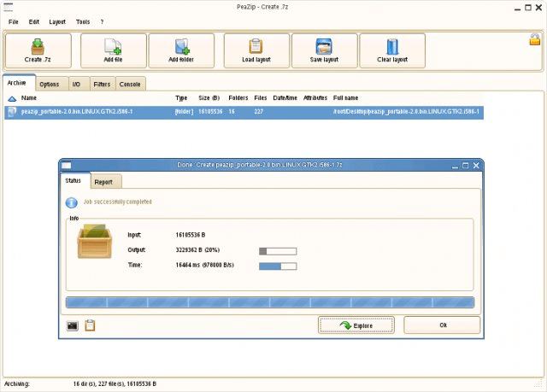This screenshot has height=392, width=547.
Task: Click the 16105536 size cell in list
Action: coord(210,112)
